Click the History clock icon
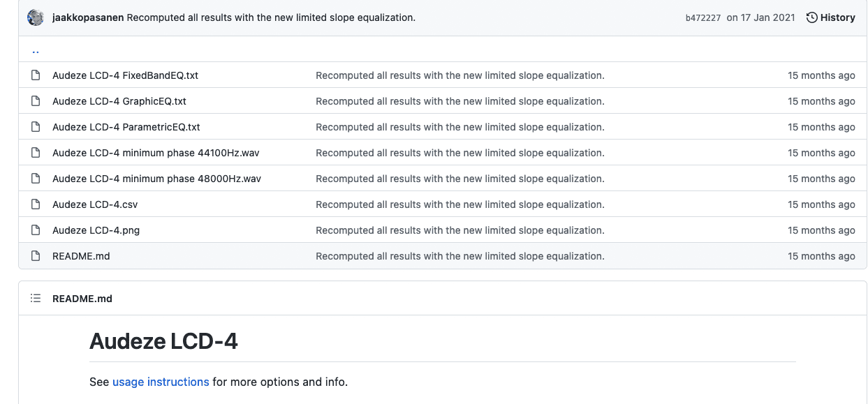 click(811, 17)
